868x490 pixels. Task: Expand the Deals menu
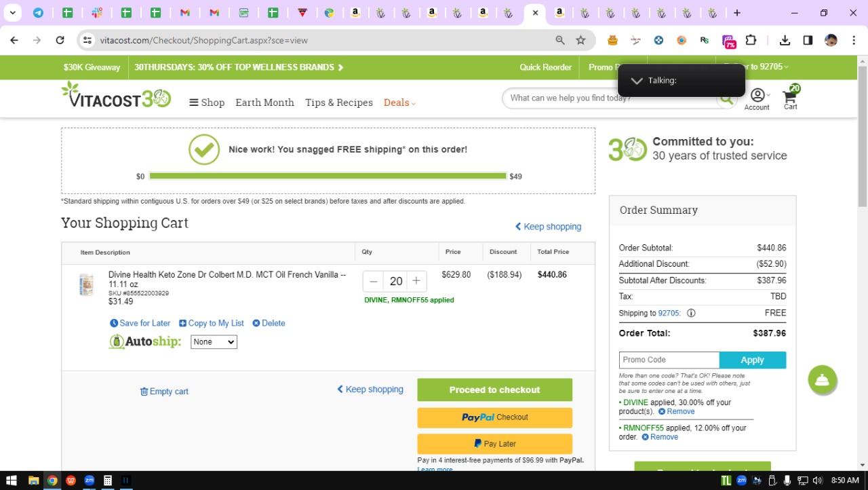pyautogui.click(x=399, y=102)
